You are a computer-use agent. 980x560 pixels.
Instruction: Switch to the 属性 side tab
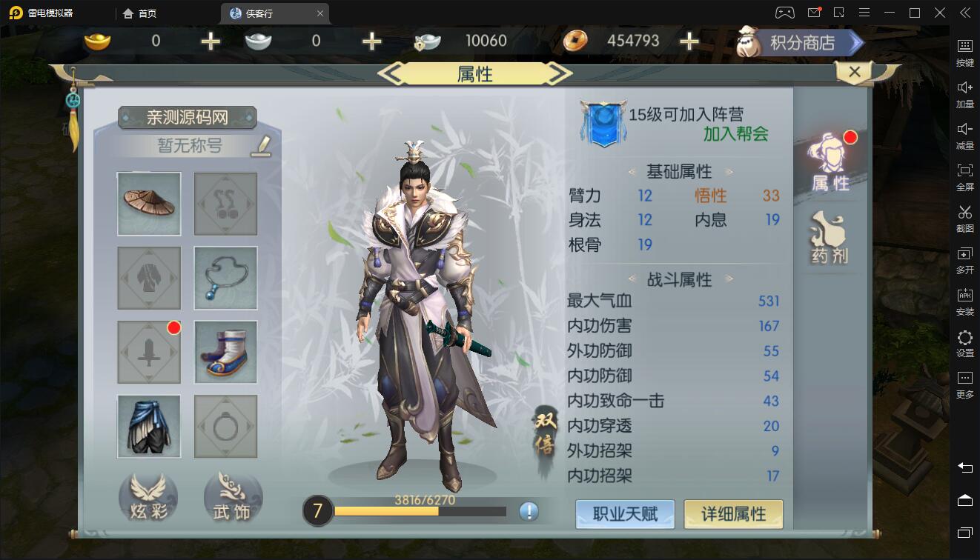(830, 164)
